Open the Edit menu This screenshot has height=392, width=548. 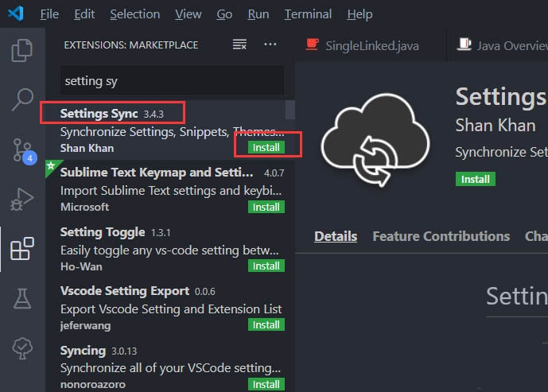tap(84, 14)
